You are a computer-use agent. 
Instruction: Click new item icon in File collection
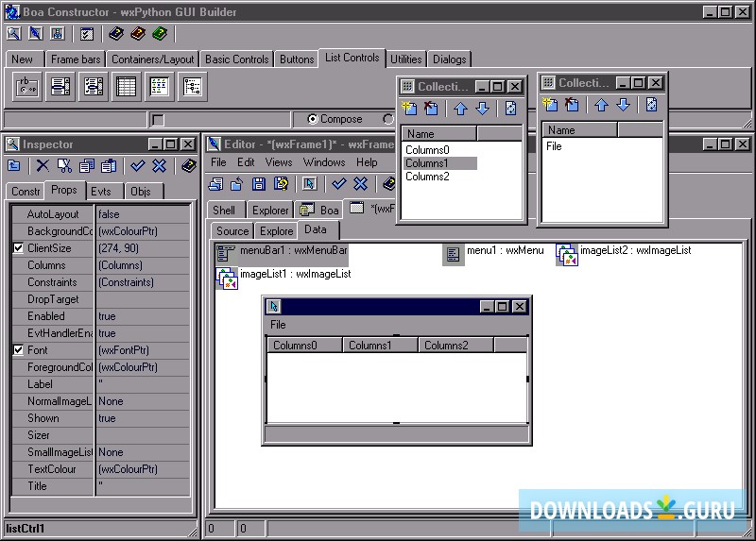click(x=550, y=104)
